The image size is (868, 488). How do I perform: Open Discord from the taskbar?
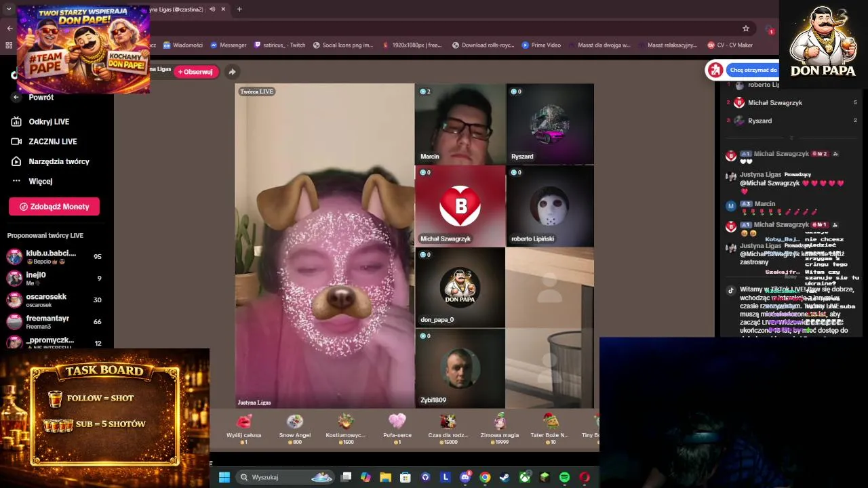(465, 477)
